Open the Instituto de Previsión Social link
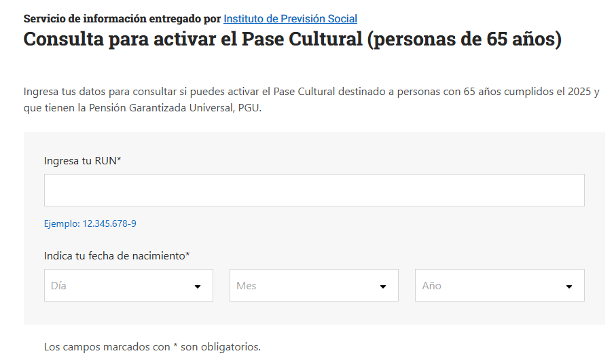This screenshot has height=364, width=614. click(290, 19)
